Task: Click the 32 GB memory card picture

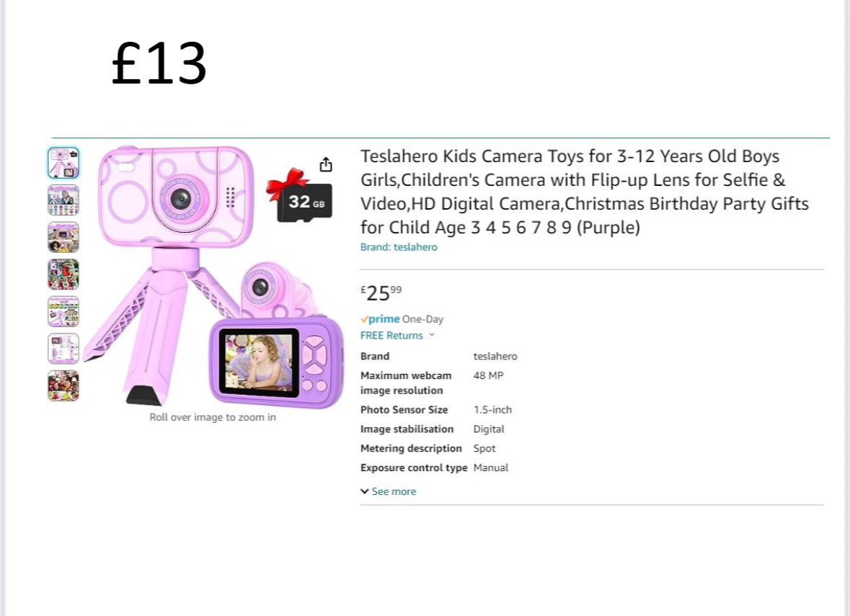Action: click(x=304, y=199)
